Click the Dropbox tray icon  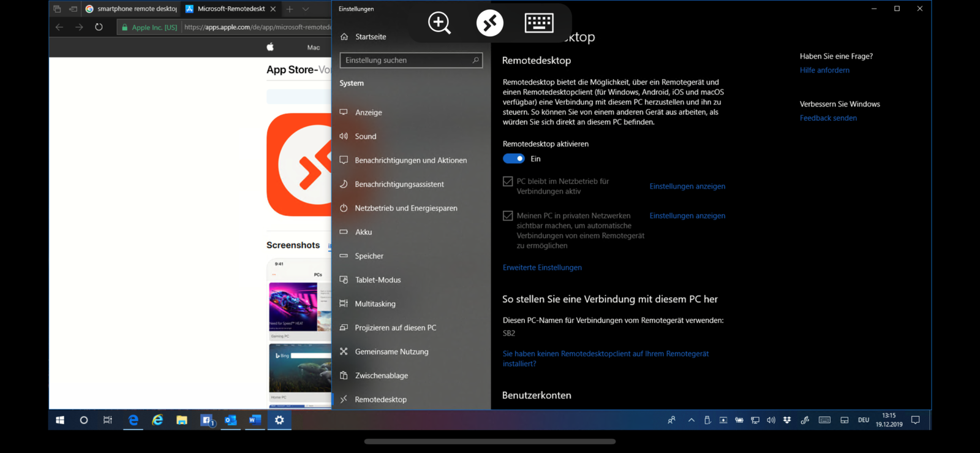[787, 420]
